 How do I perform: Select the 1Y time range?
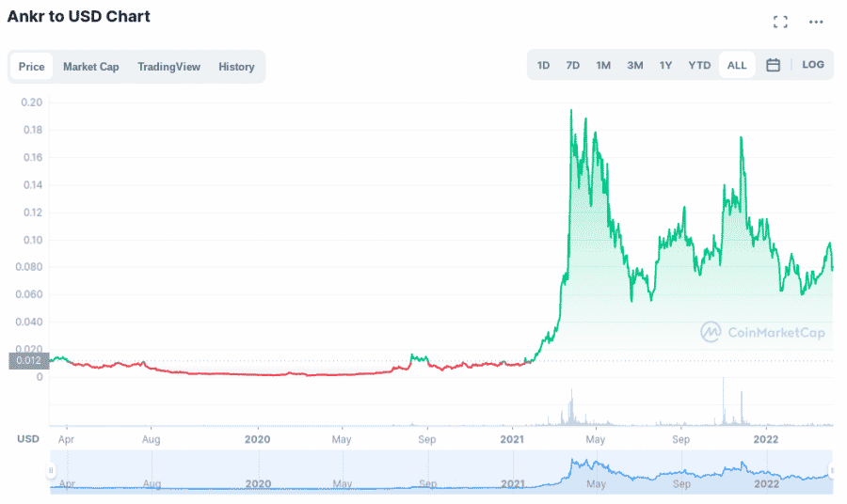click(665, 65)
